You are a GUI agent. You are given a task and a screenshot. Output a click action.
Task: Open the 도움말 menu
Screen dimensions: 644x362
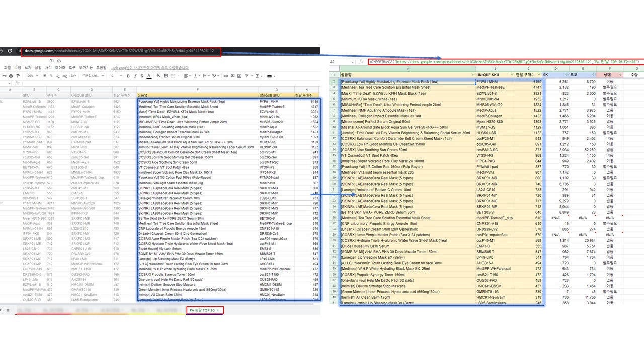coord(101,68)
